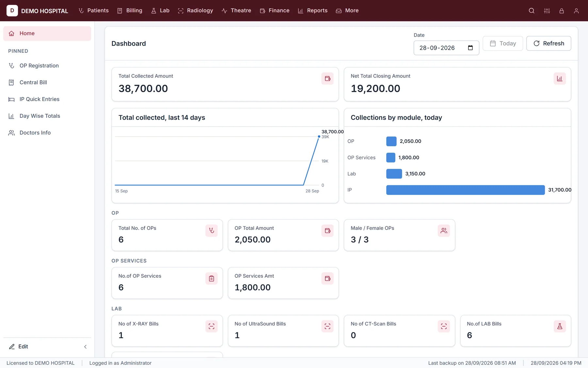
Task: Open Day Wise Totals pinned item
Action: (x=47, y=116)
